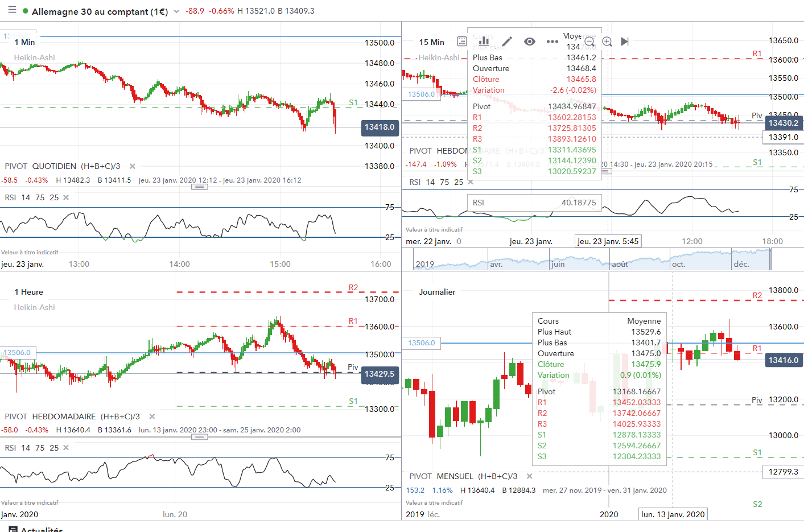Open the 1 Min timeframe selector
The width and height of the screenshot is (804, 532).
(24, 42)
